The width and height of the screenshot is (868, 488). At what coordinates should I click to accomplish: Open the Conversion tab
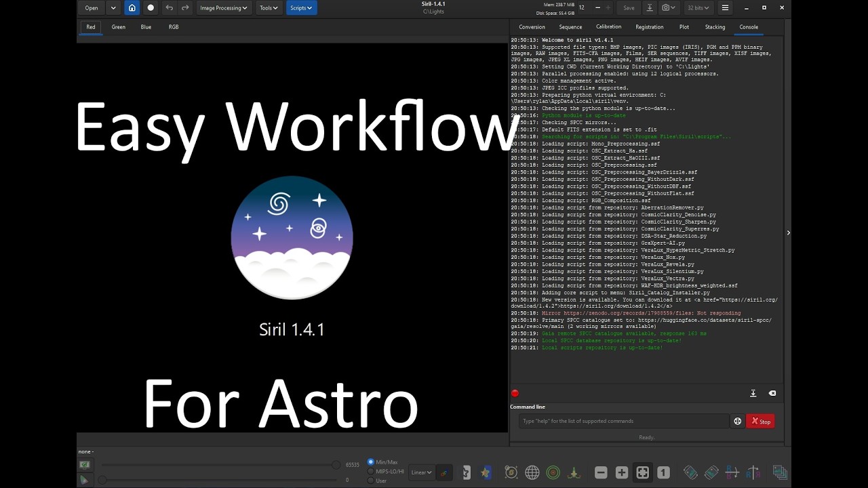pyautogui.click(x=532, y=26)
